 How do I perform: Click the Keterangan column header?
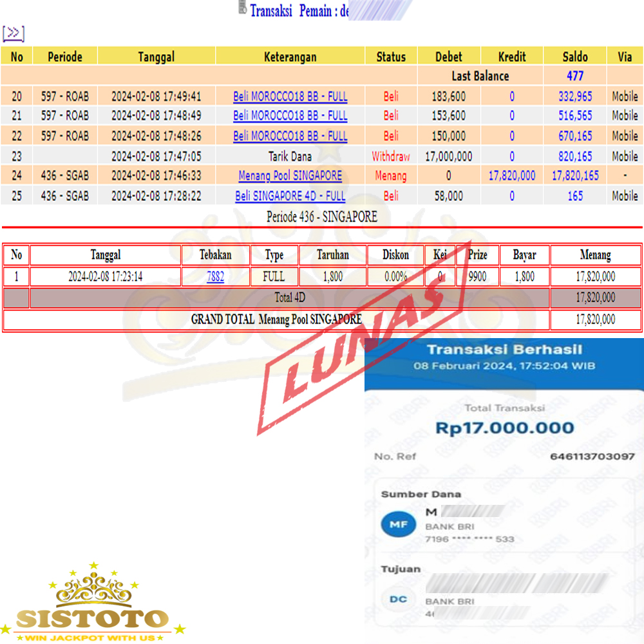[290, 57]
